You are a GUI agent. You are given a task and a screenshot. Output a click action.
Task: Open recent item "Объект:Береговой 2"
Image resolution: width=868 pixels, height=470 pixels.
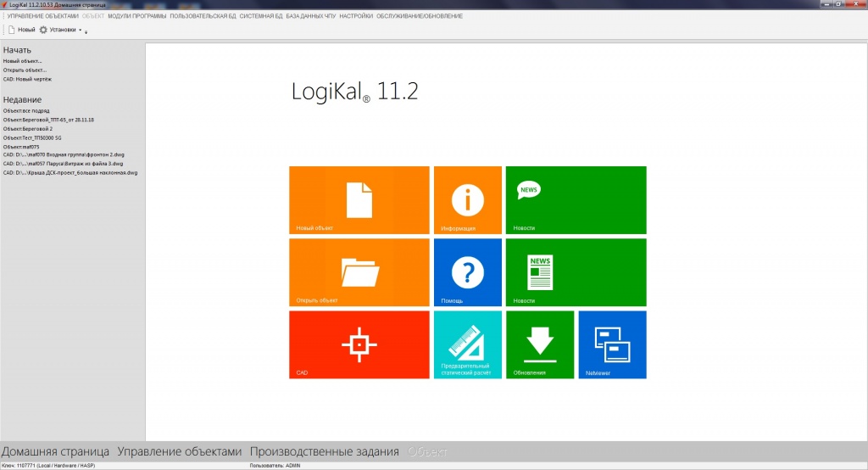(x=28, y=129)
